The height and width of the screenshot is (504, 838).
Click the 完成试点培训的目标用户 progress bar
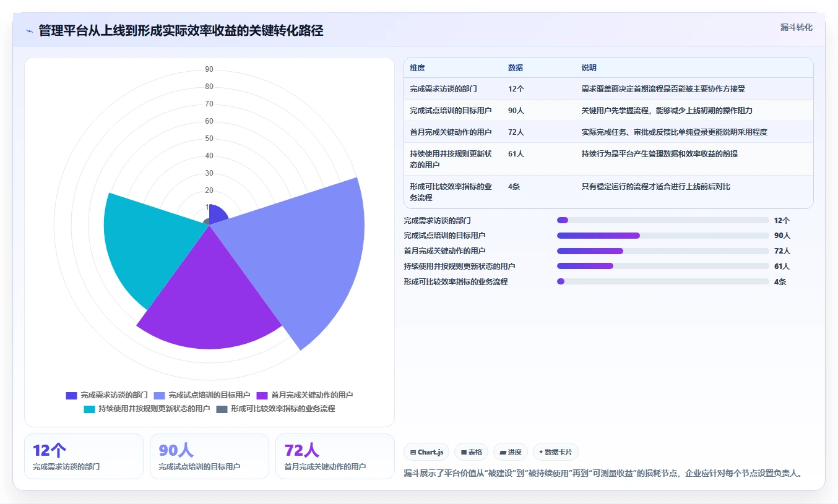pos(663,236)
